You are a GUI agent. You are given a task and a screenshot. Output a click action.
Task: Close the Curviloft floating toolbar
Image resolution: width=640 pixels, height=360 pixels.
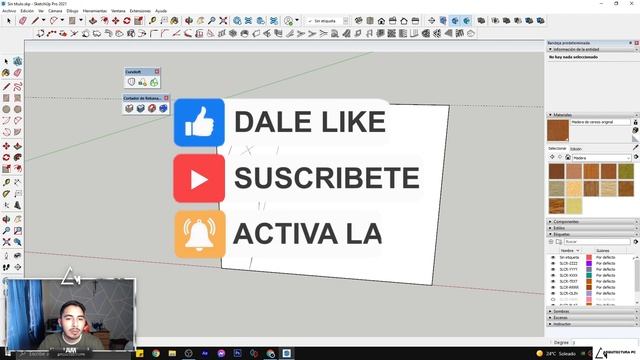pyautogui.click(x=157, y=71)
